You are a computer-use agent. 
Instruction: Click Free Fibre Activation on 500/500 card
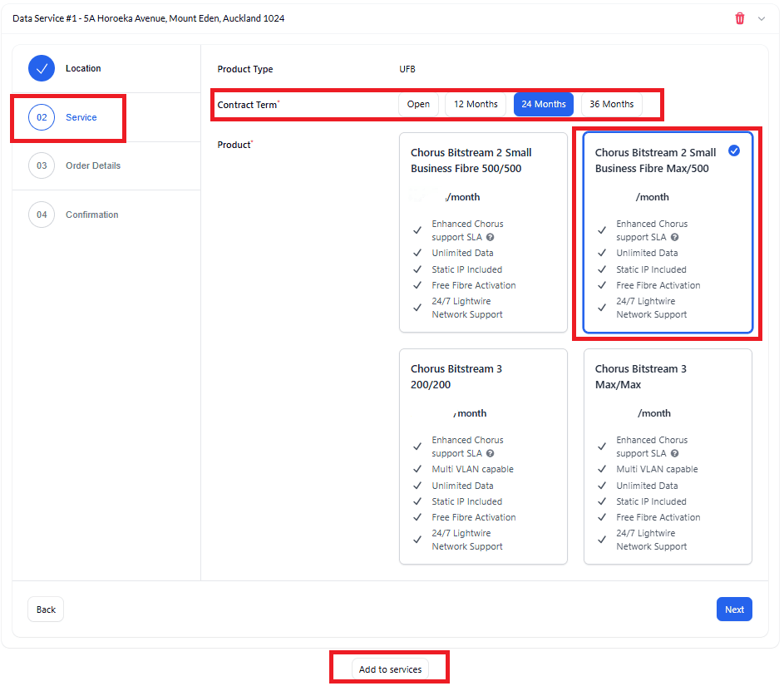point(474,285)
